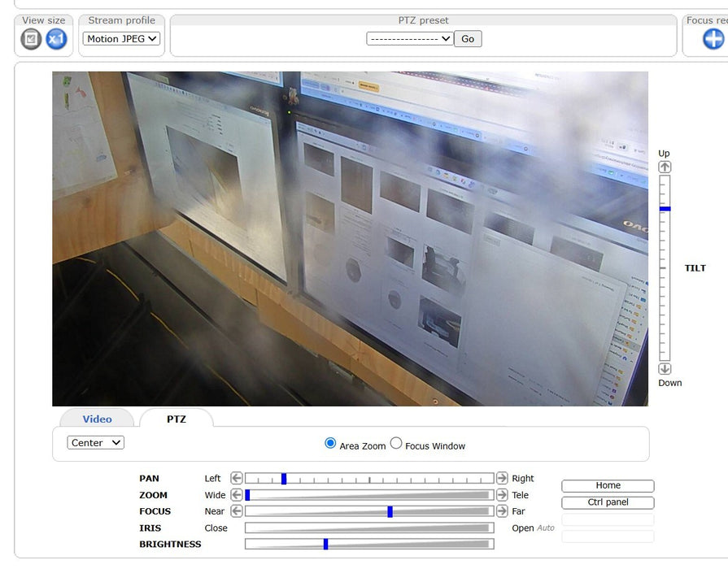Screen dimensions: 728x569
Task: Select the Focus Window radio button
Action: (396, 443)
